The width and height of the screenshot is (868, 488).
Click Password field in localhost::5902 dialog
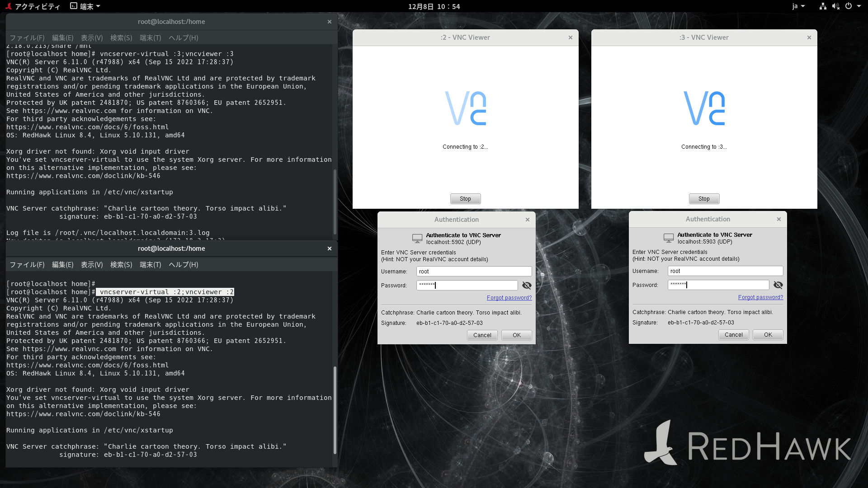467,286
